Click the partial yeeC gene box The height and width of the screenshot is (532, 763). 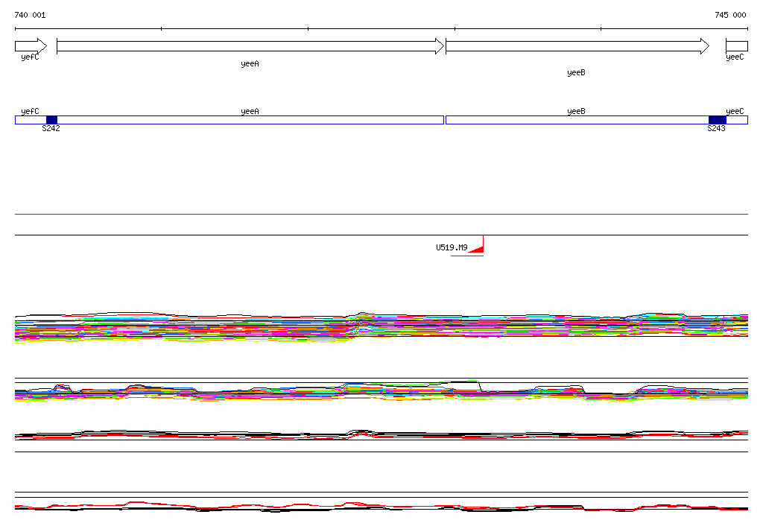point(737,46)
